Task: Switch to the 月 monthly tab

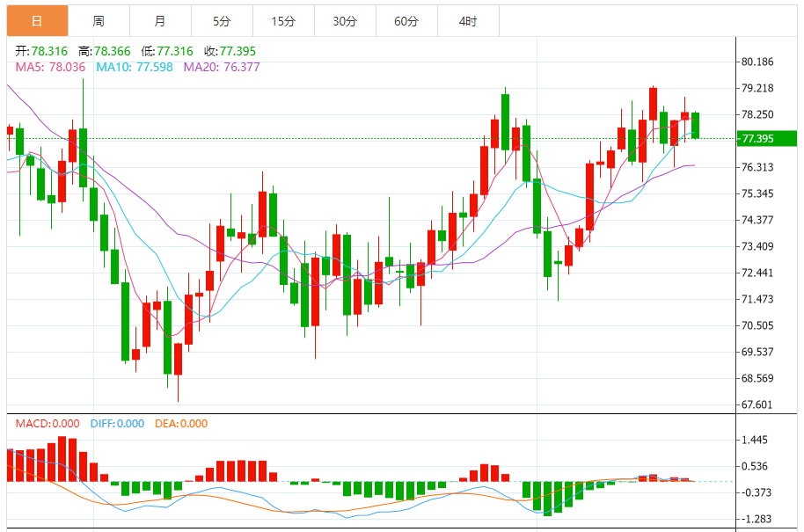Action: point(160,21)
